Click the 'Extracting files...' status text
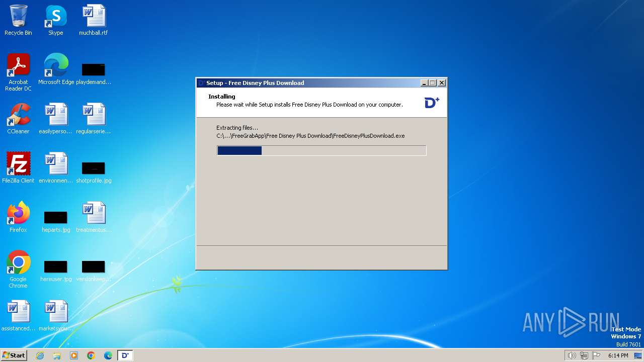644x362 pixels. pyautogui.click(x=237, y=128)
